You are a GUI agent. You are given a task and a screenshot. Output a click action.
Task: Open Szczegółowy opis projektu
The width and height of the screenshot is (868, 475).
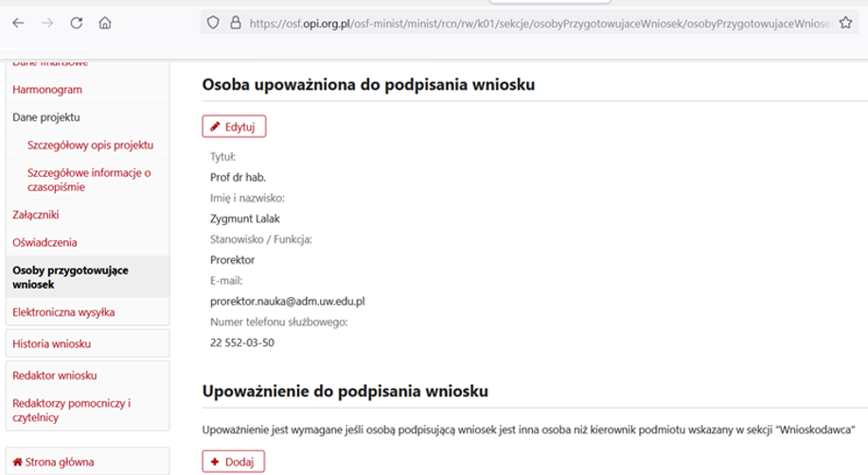(x=90, y=146)
